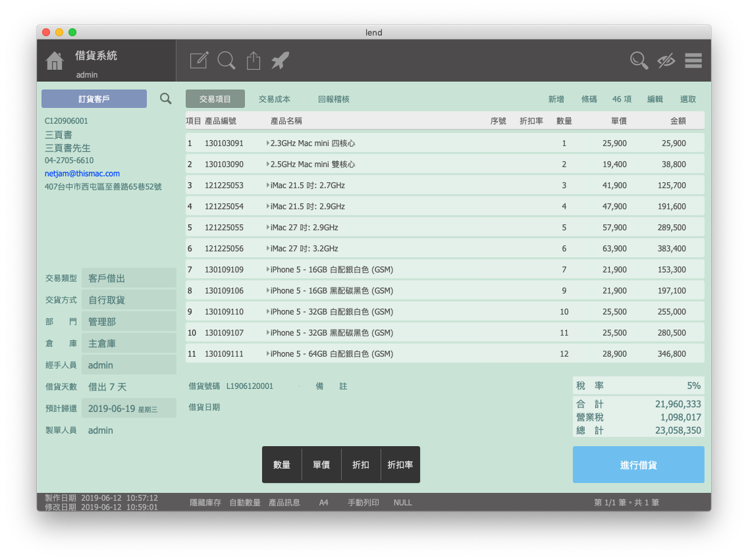Click the 編輯 option

[654, 99]
